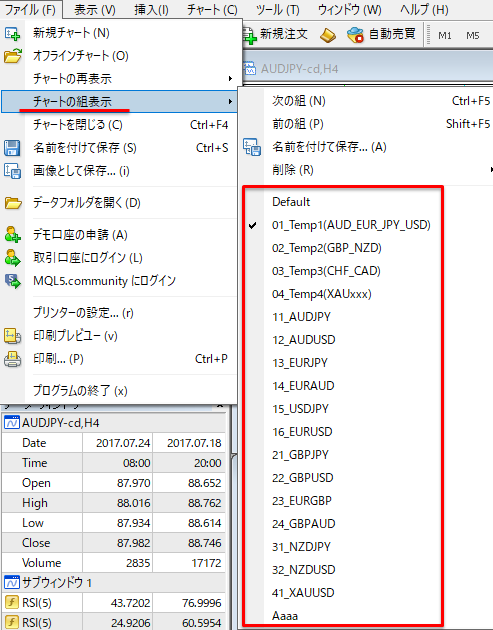Click the floppy disk save icon

click(12, 148)
